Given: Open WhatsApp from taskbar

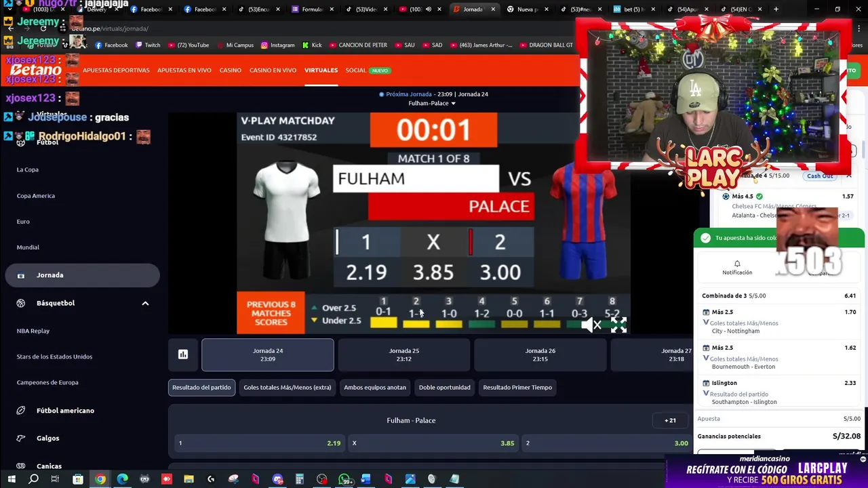Looking at the screenshot, I should point(344,479).
